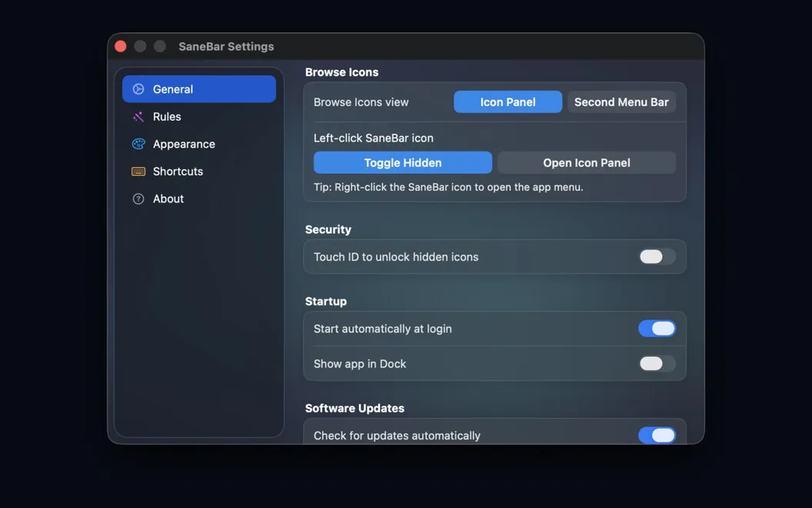Close the SaneBar Settings window
The height and width of the screenshot is (508, 812).
[121, 46]
